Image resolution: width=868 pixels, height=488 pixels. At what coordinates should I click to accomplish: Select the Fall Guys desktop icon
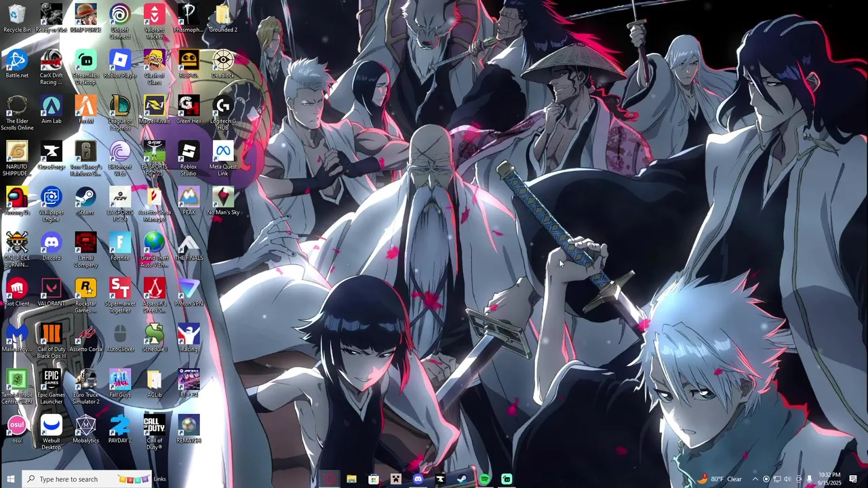pos(120,383)
